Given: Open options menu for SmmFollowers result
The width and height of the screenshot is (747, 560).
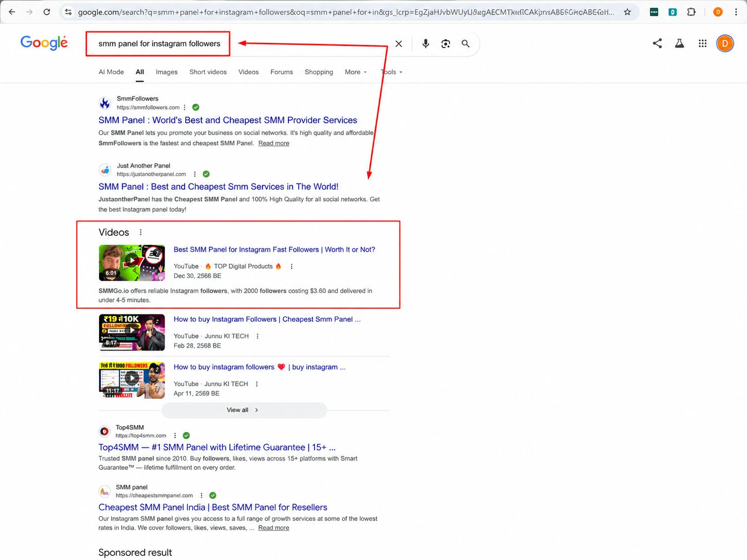Looking at the screenshot, I should pos(185,107).
